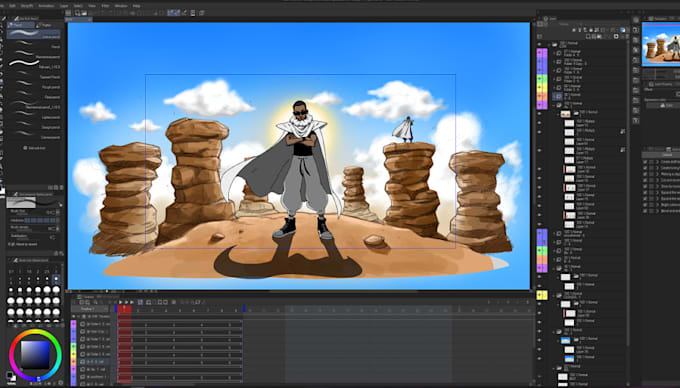Toggle visibility of the topmost layer folder
680x388 pixels.
tap(539, 44)
